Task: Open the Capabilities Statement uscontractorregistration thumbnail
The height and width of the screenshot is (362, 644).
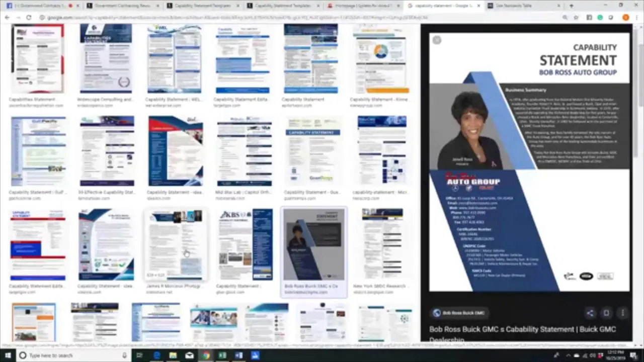Action: 38,58
